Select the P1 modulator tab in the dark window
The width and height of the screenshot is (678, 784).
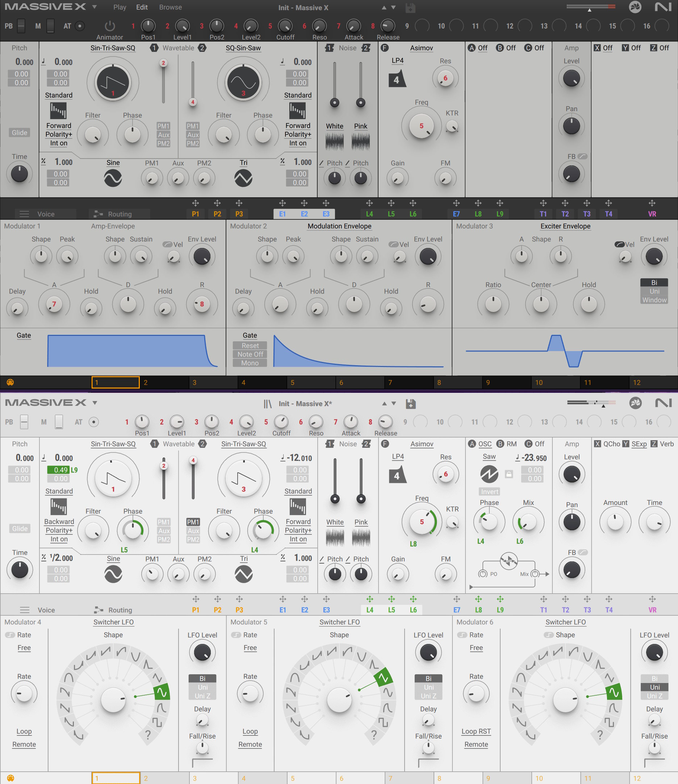click(195, 214)
